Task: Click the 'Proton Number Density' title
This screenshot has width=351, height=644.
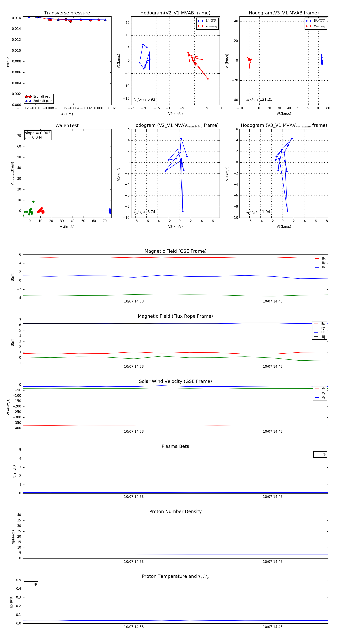Action: (x=175, y=511)
